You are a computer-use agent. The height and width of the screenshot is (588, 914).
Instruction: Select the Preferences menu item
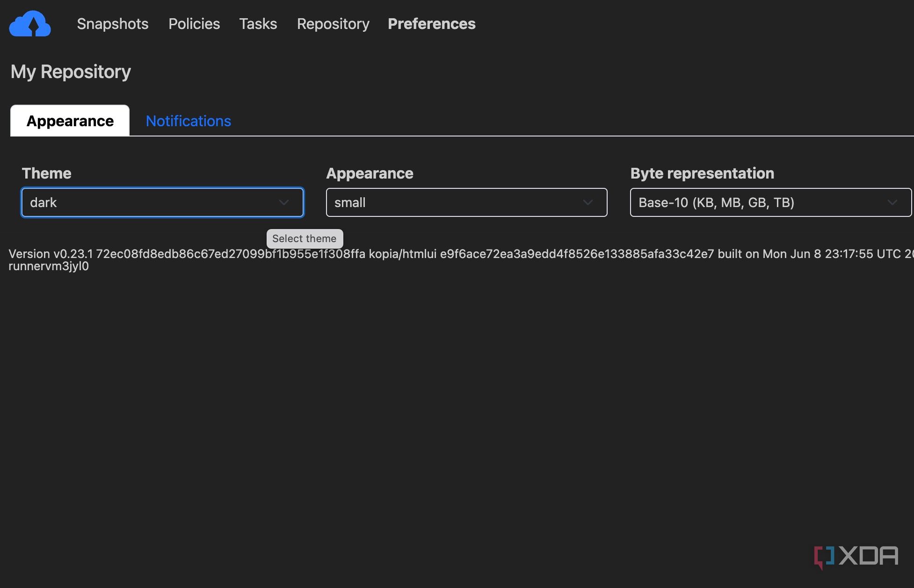pyautogui.click(x=432, y=24)
